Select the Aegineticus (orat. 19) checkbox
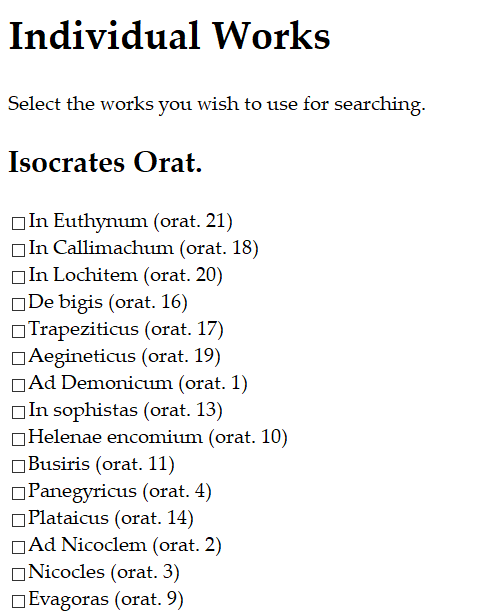Image resolution: width=504 pixels, height=613 pixels. click(x=18, y=358)
